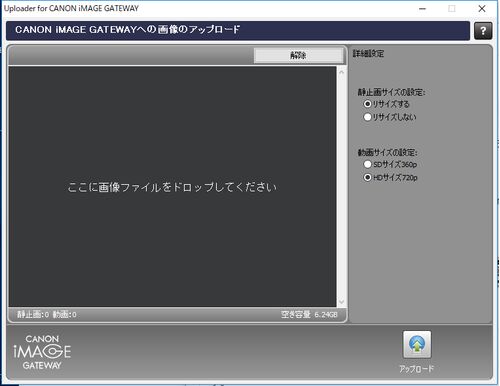Click the scrollbar up arrow

(x=341, y=72)
